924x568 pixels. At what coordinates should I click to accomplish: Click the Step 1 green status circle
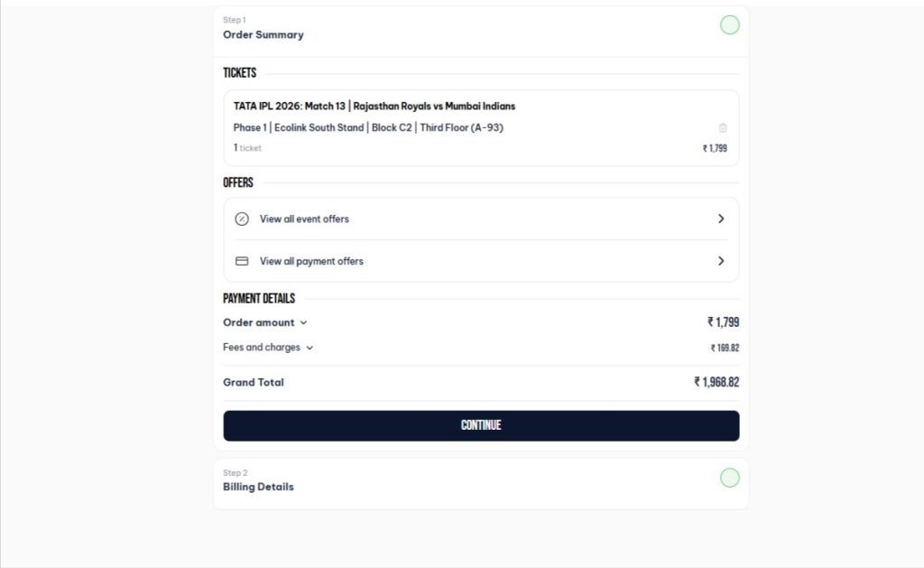click(x=730, y=25)
